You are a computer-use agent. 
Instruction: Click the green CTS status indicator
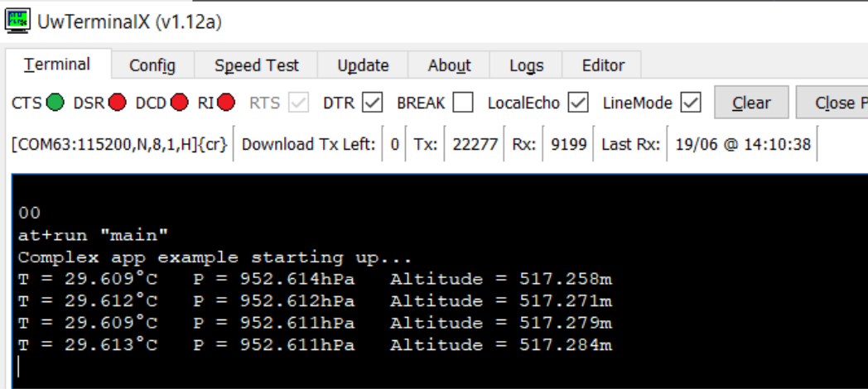click(55, 103)
